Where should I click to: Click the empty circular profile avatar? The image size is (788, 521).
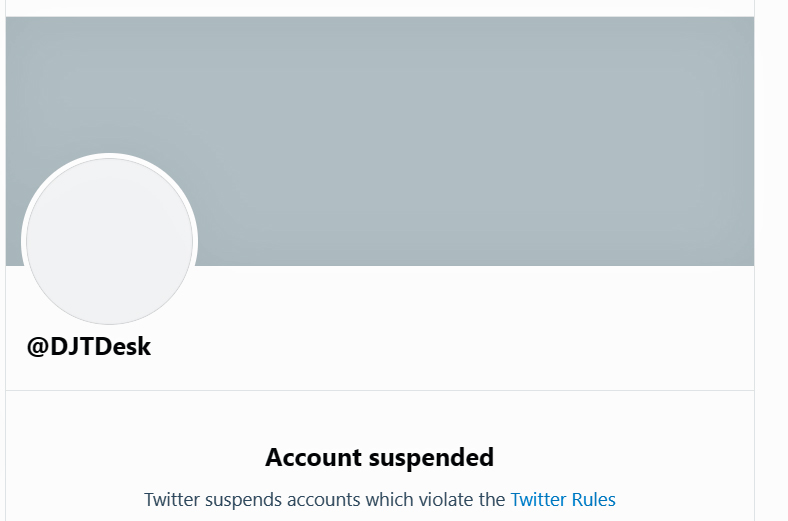click(x=109, y=241)
